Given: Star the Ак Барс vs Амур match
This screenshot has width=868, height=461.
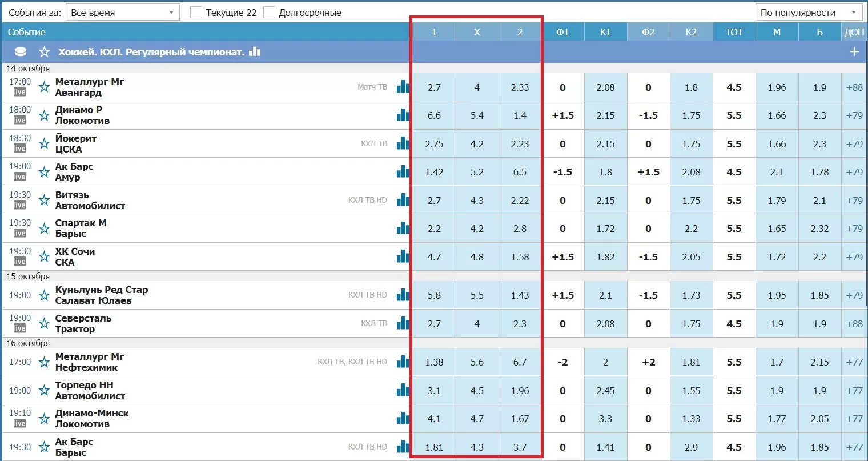Looking at the screenshot, I should tap(44, 172).
